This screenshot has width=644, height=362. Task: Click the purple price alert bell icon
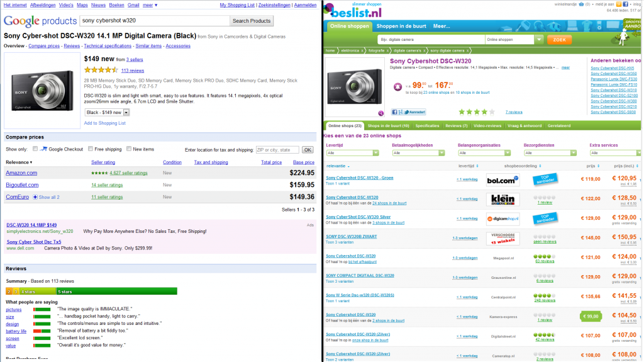point(397,87)
